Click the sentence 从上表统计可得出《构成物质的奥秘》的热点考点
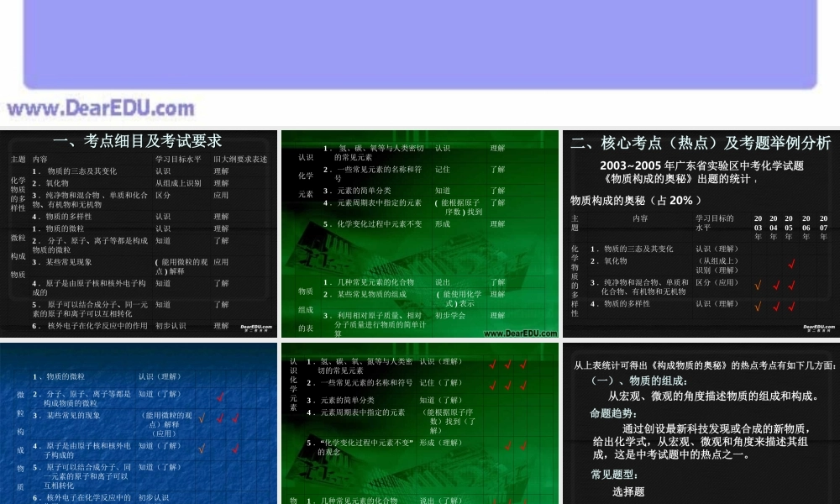This screenshot has width=840, height=504. click(705, 365)
